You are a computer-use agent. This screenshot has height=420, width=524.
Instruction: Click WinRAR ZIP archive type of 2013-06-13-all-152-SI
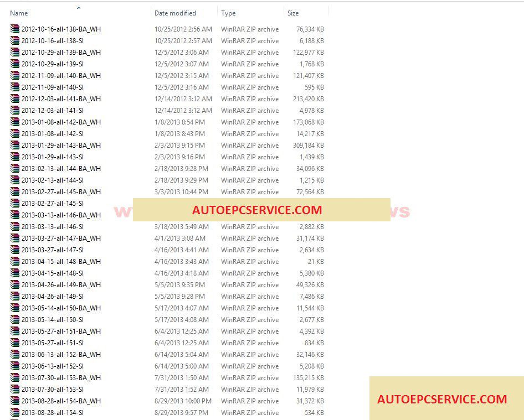point(250,366)
